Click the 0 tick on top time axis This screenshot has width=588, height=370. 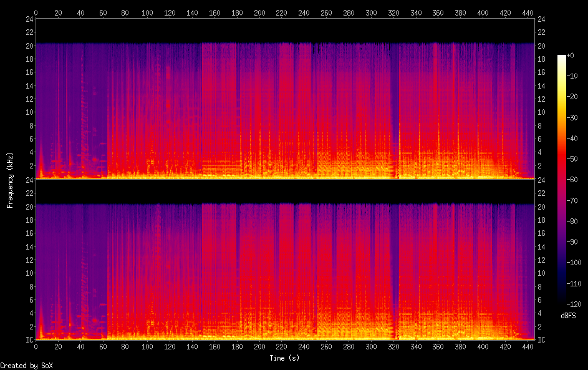tap(36, 12)
